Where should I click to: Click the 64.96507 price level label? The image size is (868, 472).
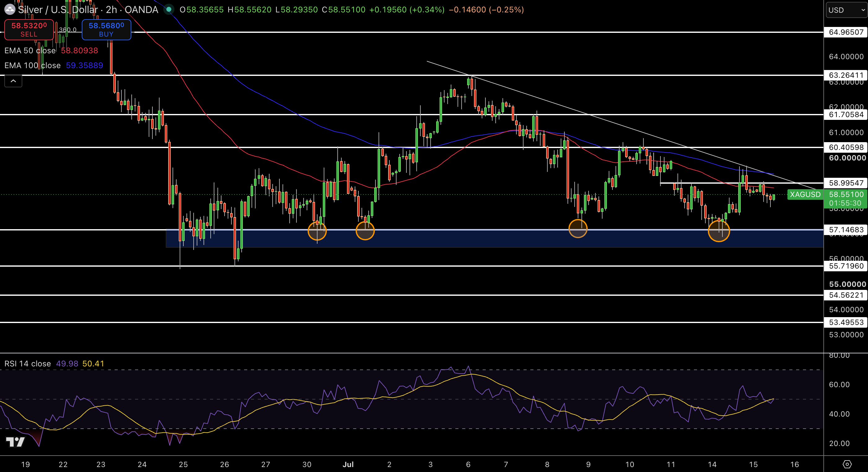[x=846, y=32]
